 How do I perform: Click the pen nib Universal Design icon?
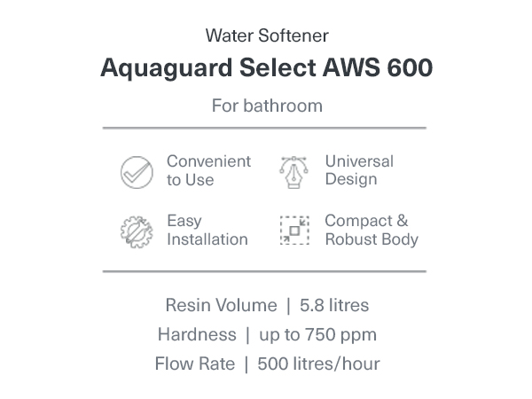(293, 172)
